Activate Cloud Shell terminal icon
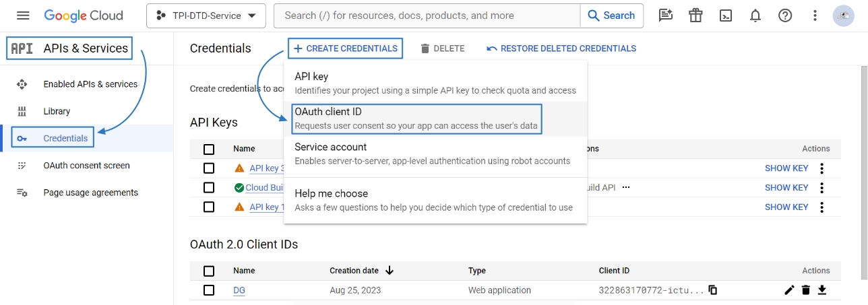 [x=726, y=15]
